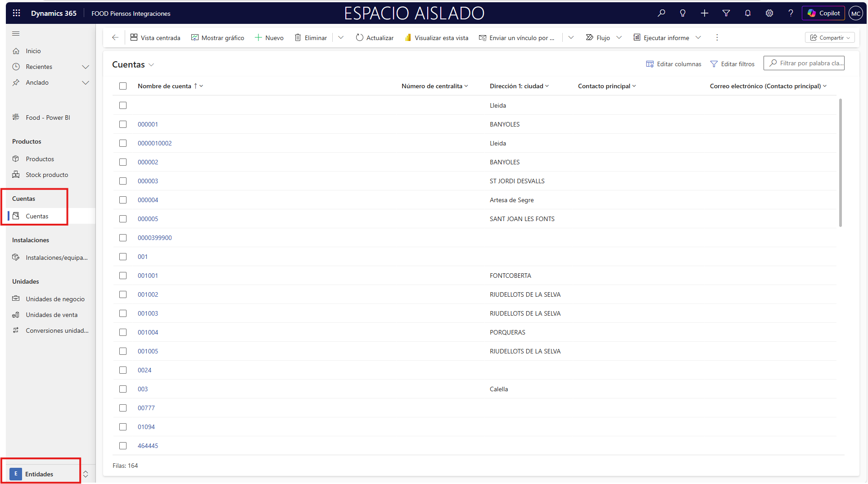Open the app launcher waffle icon
The width and height of the screenshot is (868, 484).
(x=17, y=13)
